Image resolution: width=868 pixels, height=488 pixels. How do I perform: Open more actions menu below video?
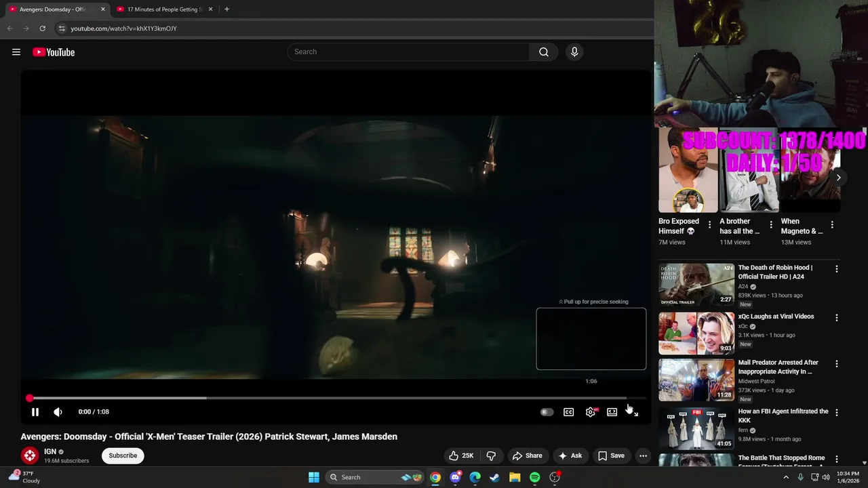[643, 455]
